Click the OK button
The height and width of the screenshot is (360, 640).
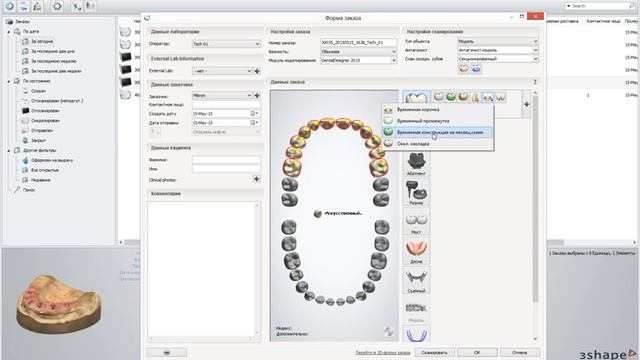click(x=477, y=352)
